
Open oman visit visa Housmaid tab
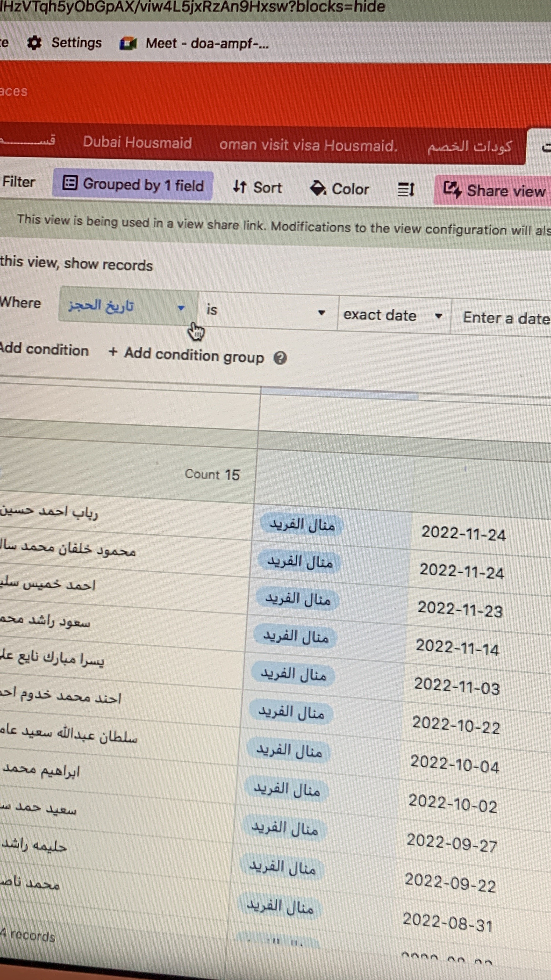(x=308, y=145)
